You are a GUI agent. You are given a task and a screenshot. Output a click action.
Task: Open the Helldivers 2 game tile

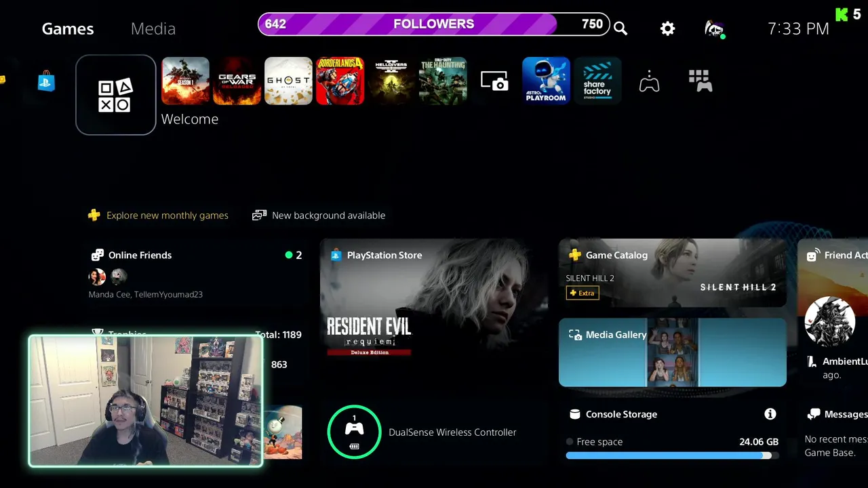pyautogui.click(x=392, y=81)
